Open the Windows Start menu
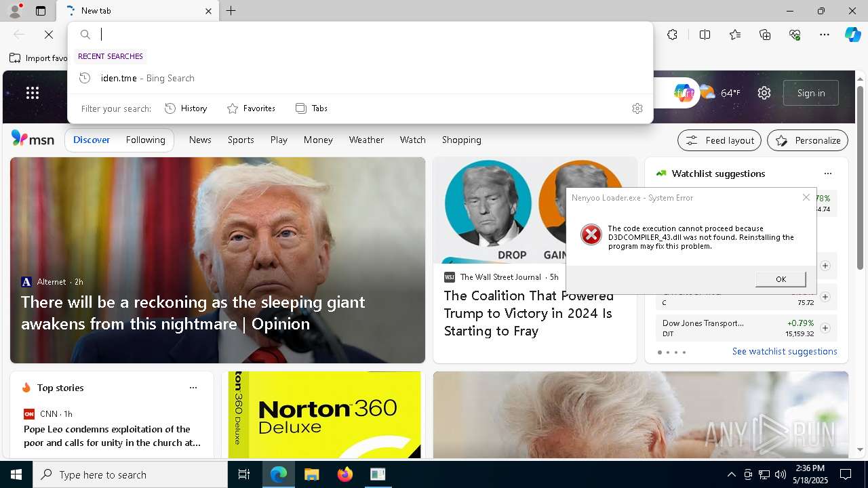 (x=16, y=474)
